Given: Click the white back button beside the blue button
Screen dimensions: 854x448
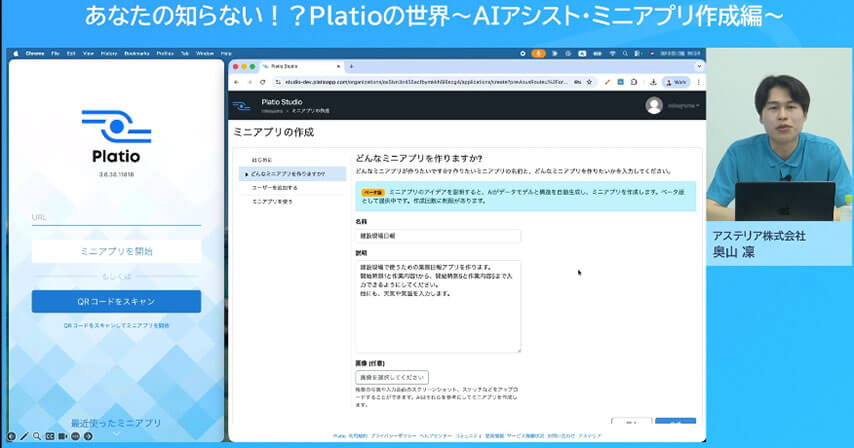Looking at the screenshot, I should click(x=632, y=422).
